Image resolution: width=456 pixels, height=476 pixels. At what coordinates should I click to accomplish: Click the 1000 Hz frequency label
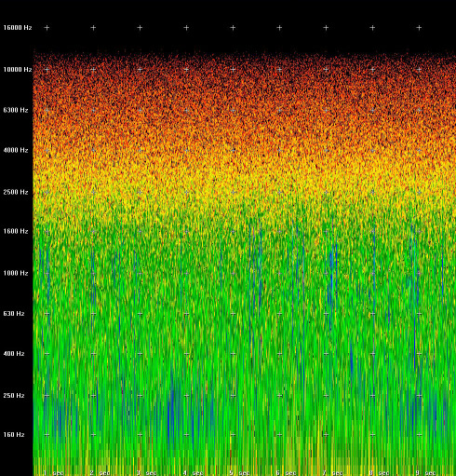[x=16, y=273]
